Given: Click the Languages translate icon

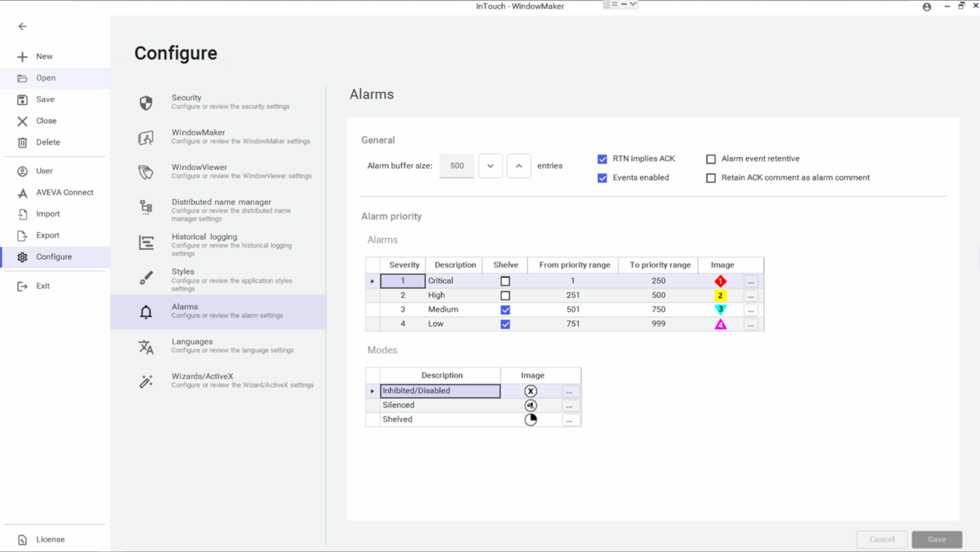Looking at the screenshot, I should (x=146, y=347).
